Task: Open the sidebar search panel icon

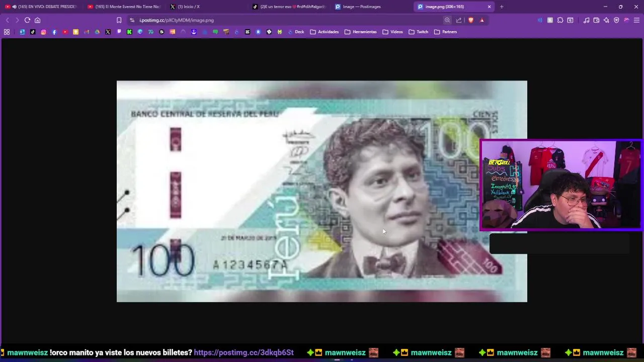Action: 570,20
